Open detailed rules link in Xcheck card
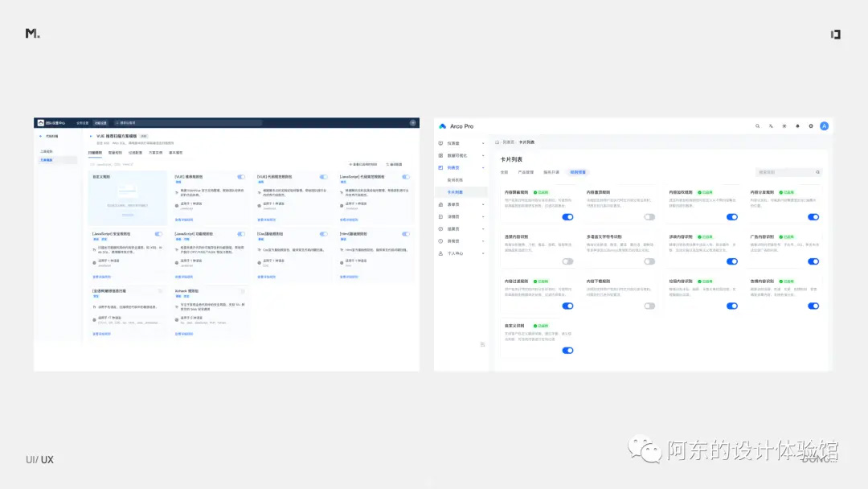Image resolution: width=868 pixels, height=489 pixels. [184, 334]
